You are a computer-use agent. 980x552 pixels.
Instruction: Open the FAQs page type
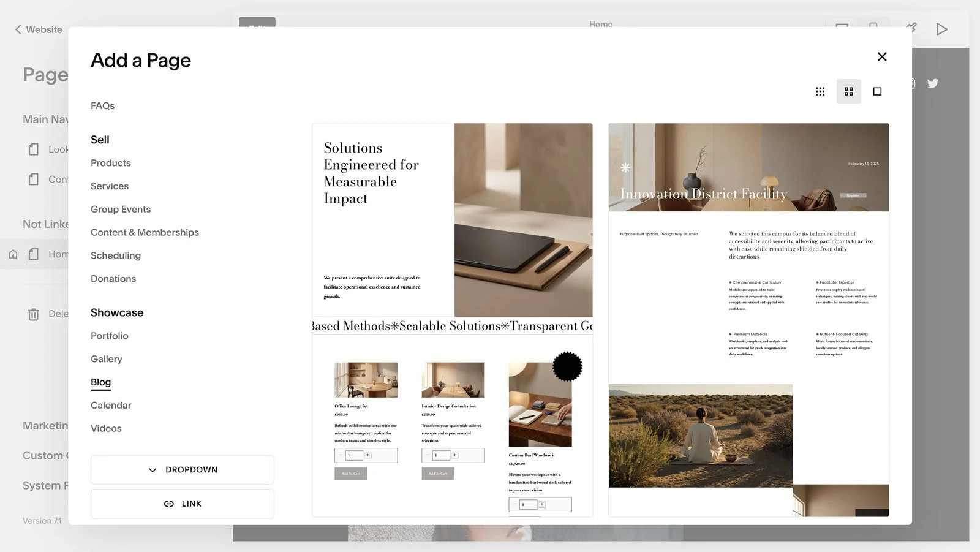(x=103, y=106)
